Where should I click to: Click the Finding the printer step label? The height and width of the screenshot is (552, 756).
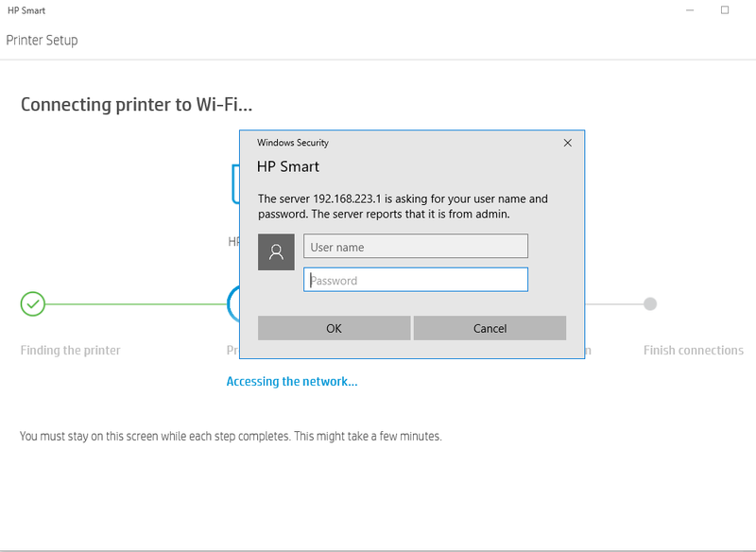coord(70,350)
